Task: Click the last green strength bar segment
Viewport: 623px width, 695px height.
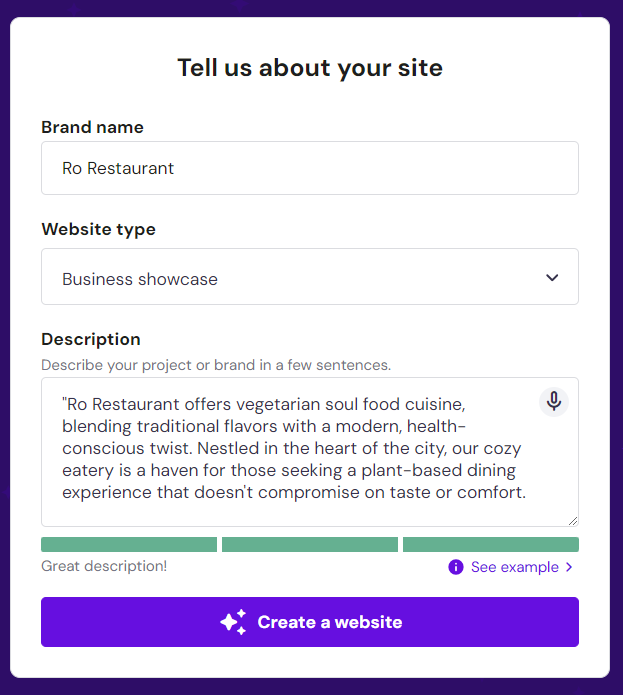Action: coord(490,545)
